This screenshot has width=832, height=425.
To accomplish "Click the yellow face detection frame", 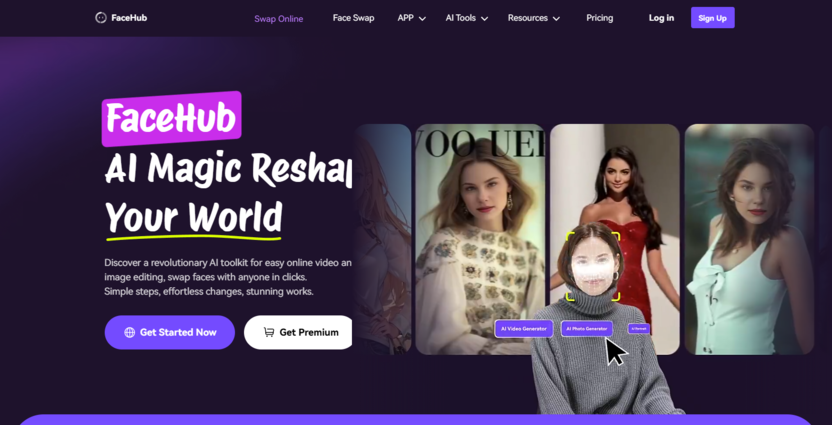I will (x=593, y=266).
